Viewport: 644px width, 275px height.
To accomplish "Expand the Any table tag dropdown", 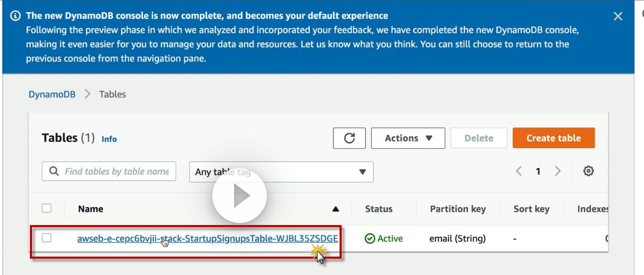I will (x=280, y=171).
